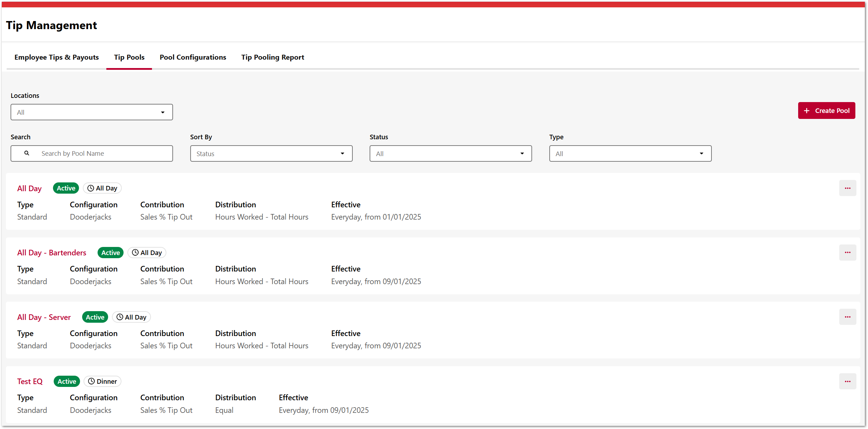
Task: Open the Sort By dropdown
Action: click(x=271, y=154)
